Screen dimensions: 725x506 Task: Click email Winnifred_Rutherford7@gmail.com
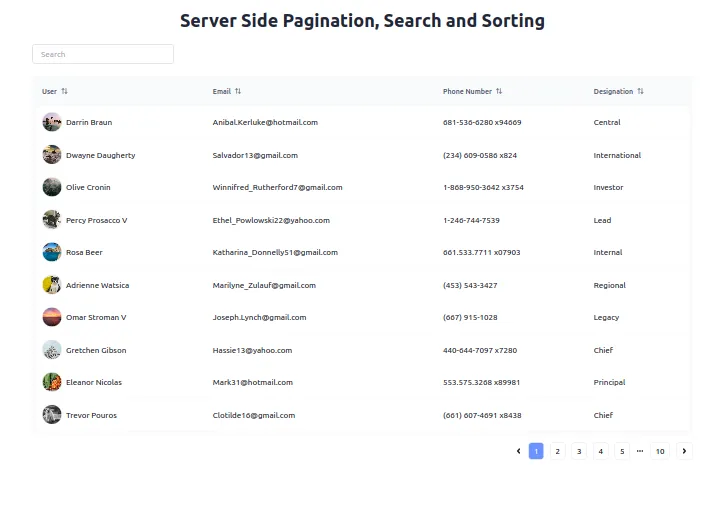[x=277, y=187]
